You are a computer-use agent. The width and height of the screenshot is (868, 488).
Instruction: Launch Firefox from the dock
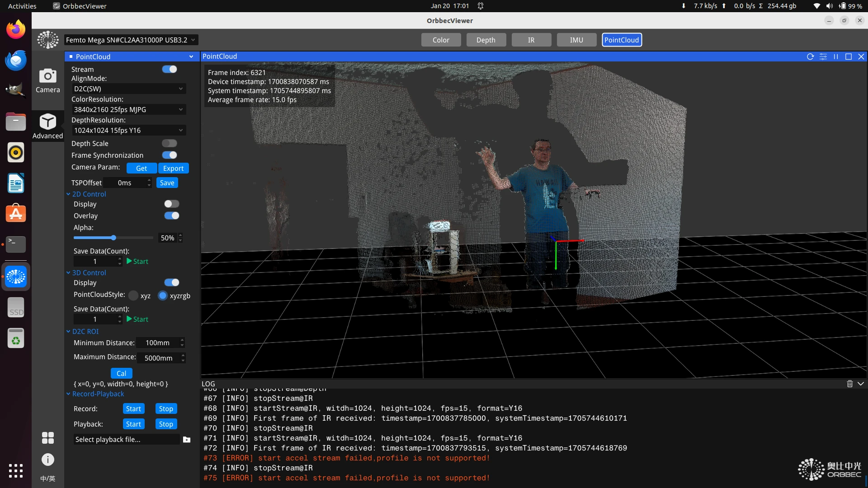click(x=16, y=30)
